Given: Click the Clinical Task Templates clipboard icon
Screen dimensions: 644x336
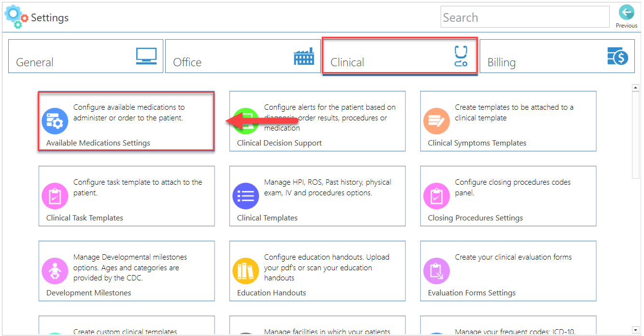Looking at the screenshot, I should coord(55,196).
